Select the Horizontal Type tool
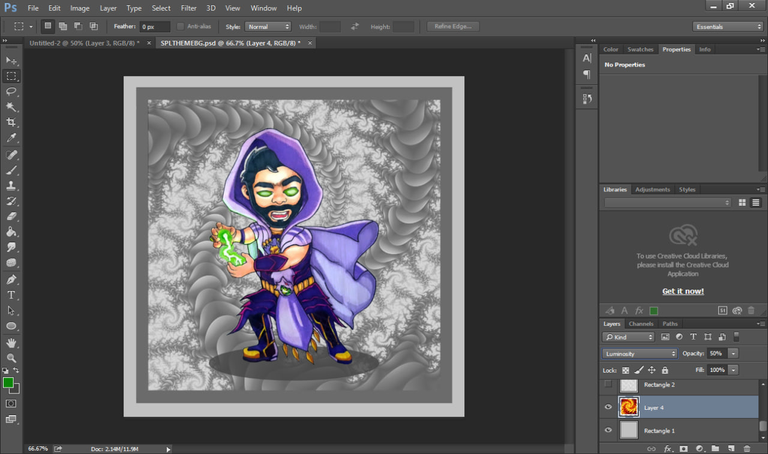768x454 pixels. [11, 295]
